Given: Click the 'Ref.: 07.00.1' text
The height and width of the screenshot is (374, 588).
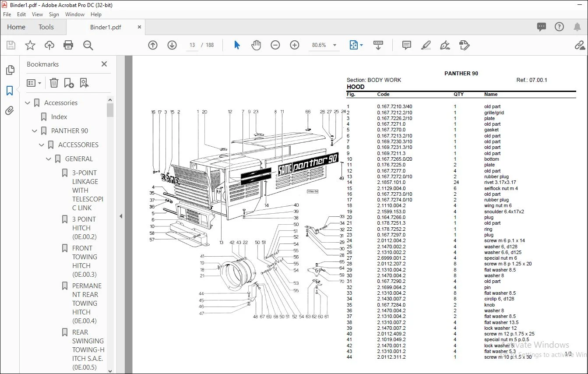Looking at the screenshot, I should pyautogui.click(x=532, y=80).
